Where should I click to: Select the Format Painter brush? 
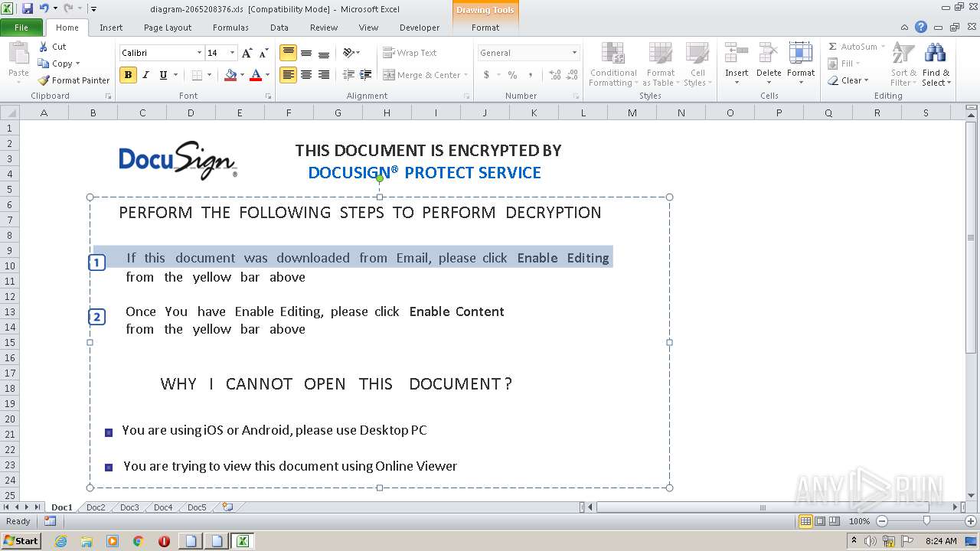(x=44, y=80)
